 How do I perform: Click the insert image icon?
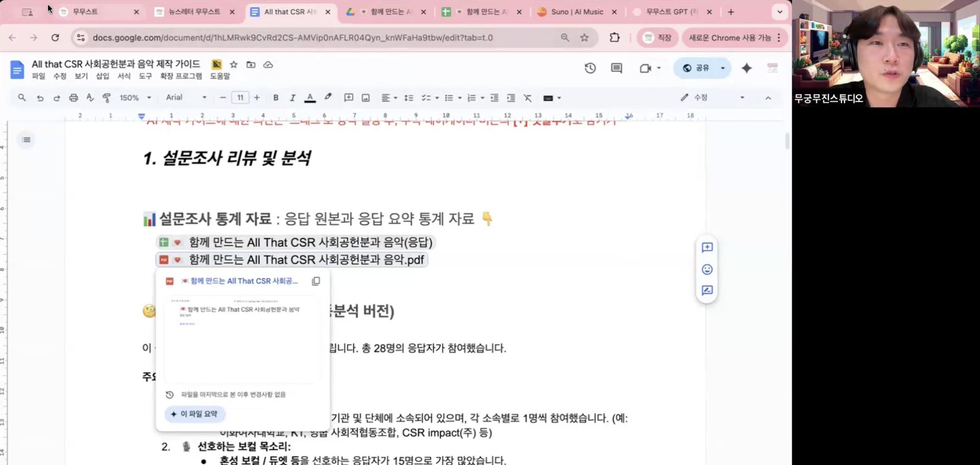click(x=365, y=98)
